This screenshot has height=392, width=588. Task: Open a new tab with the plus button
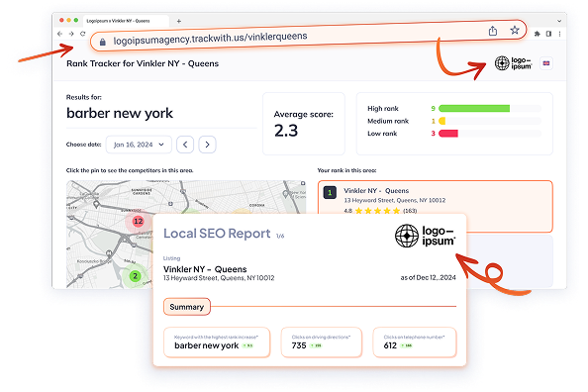179,21
